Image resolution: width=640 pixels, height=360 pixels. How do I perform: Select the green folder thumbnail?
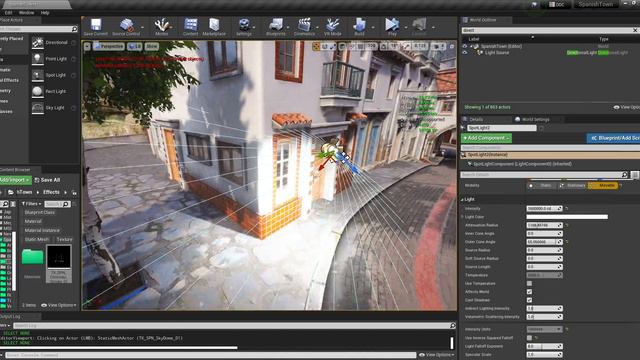pyautogui.click(x=32, y=257)
